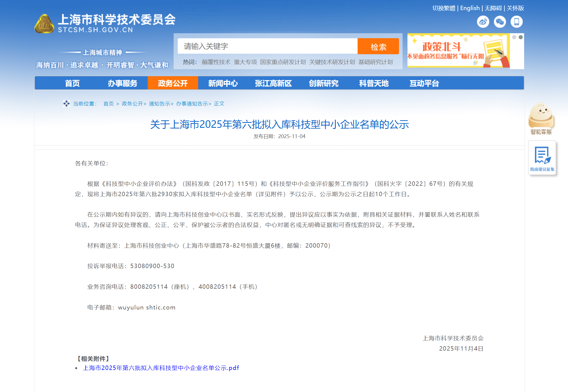Viewport: 568px width, 392px height.
Task: Click the breadcrumb location crosshair icon
Action: [66, 104]
